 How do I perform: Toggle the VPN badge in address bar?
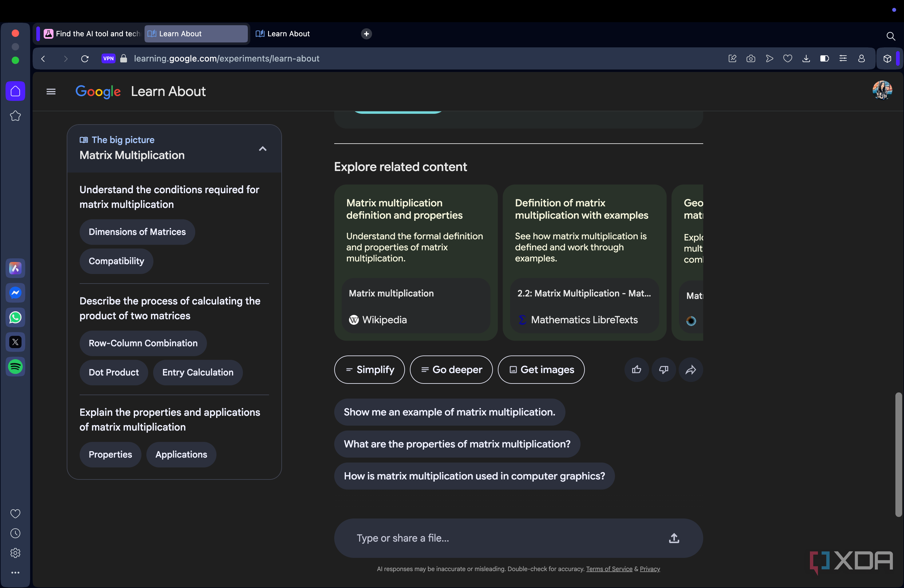pos(108,58)
